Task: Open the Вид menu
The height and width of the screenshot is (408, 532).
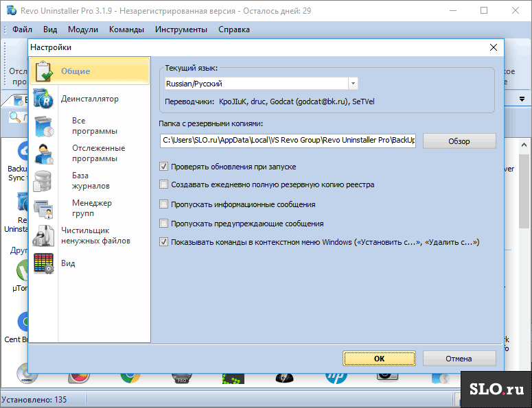Action: (50, 29)
